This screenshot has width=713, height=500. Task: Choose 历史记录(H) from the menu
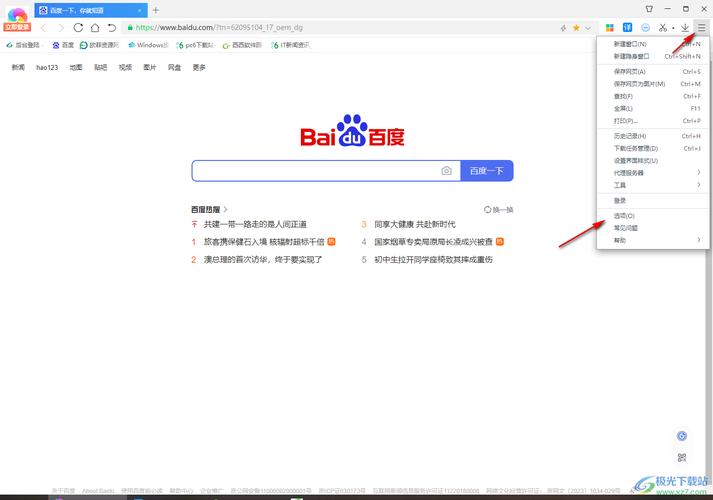pyautogui.click(x=653, y=136)
